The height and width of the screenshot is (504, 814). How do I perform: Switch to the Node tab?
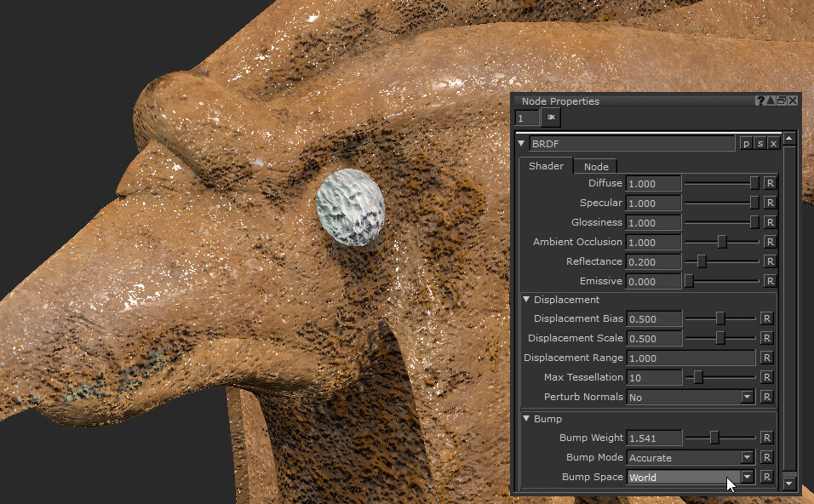pos(595,166)
